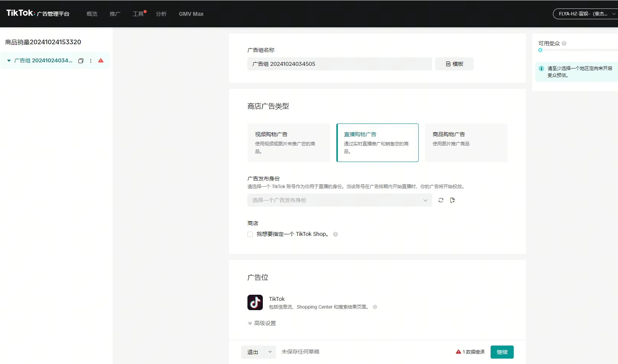The height and width of the screenshot is (364, 618).
Task: Select 直播购物广告 ad type card
Action: coord(377,143)
